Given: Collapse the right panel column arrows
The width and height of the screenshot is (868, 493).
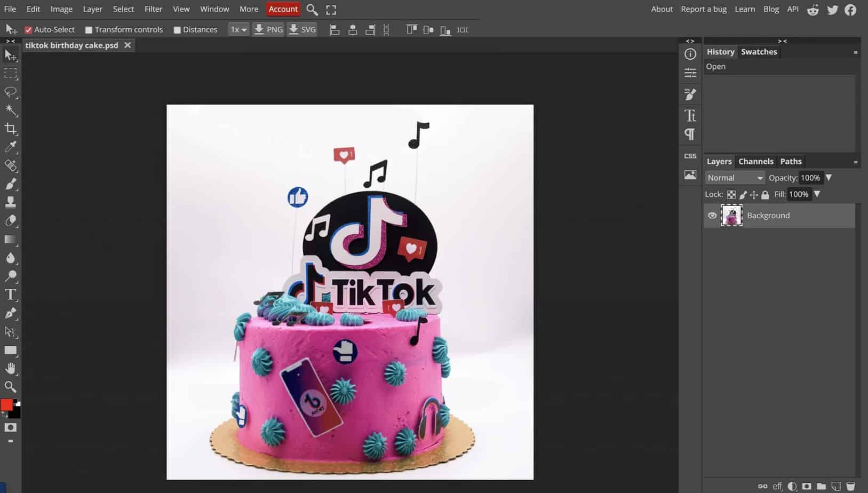Looking at the screenshot, I should (x=782, y=41).
